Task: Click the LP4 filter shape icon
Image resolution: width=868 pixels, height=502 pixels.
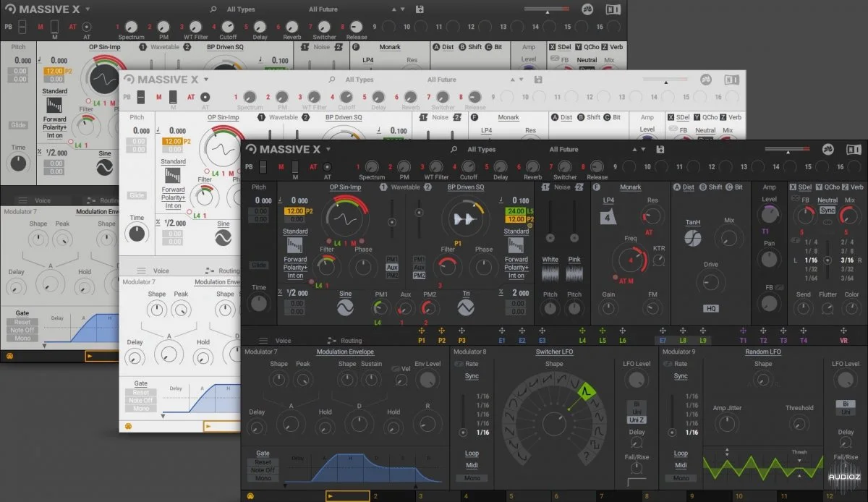Action: pos(608,217)
